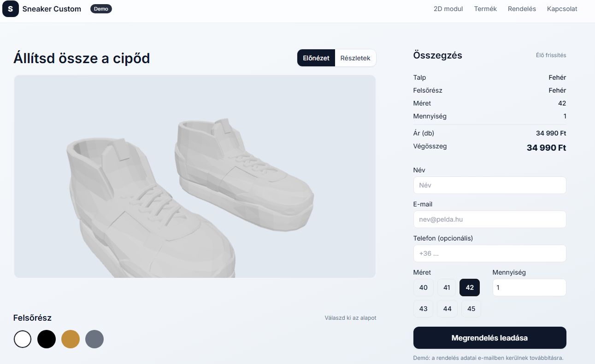The width and height of the screenshot is (595, 364).
Task: Choose shoe size 41
Action: click(x=447, y=288)
